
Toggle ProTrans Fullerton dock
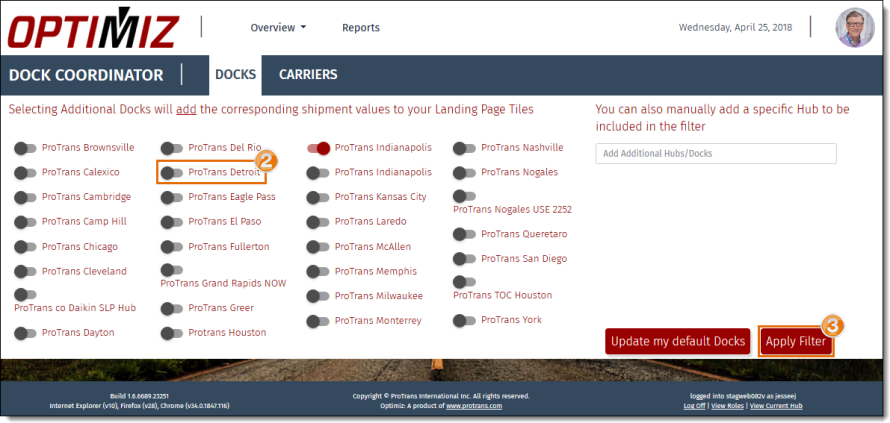point(171,247)
